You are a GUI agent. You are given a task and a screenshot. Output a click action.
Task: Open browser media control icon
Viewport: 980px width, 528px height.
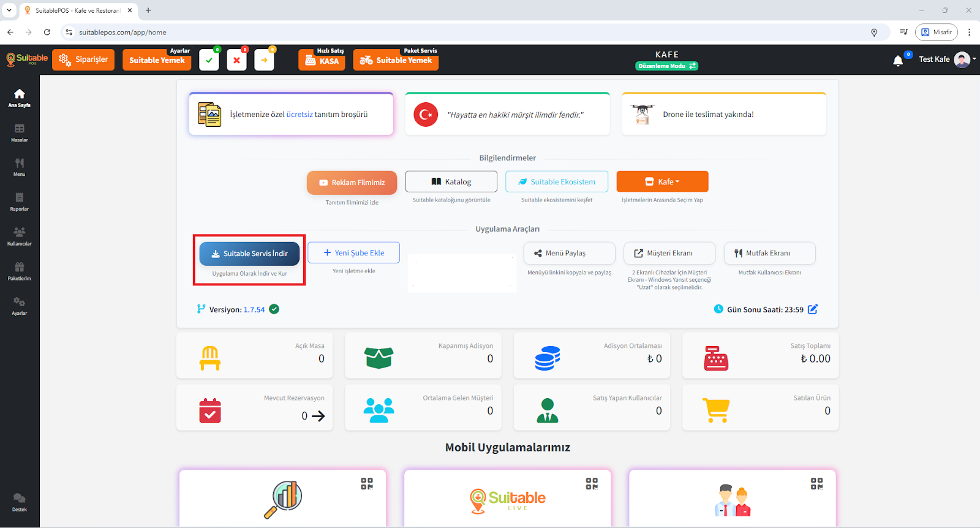pyautogui.click(x=903, y=32)
